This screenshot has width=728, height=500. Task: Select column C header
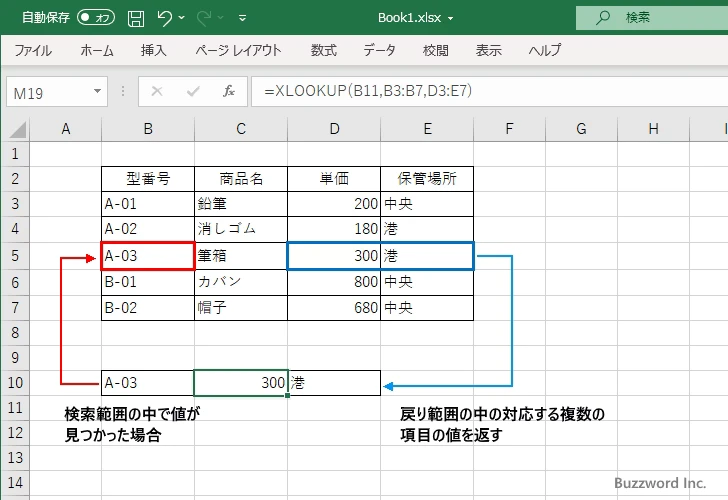pyautogui.click(x=240, y=129)
